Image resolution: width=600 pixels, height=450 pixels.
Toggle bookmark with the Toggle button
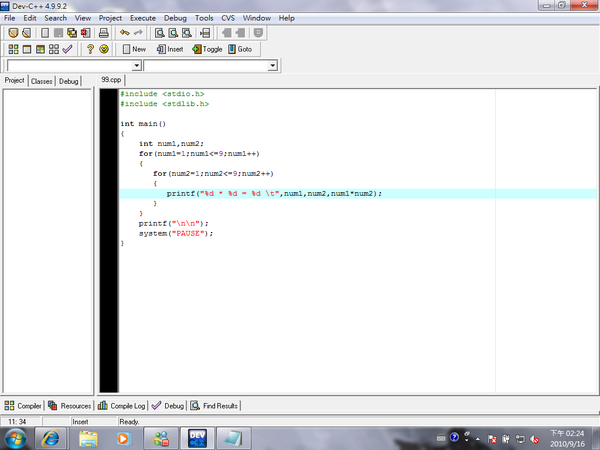[207, 49]
